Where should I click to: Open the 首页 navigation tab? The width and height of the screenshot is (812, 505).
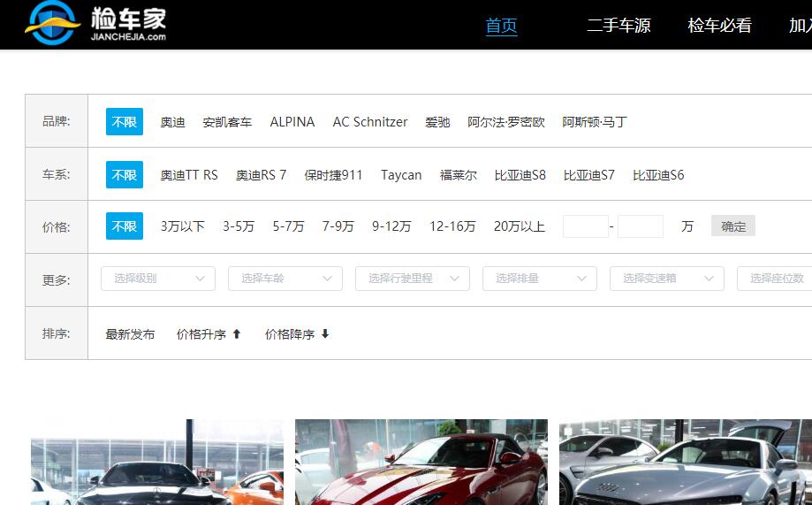click(501, 26)
